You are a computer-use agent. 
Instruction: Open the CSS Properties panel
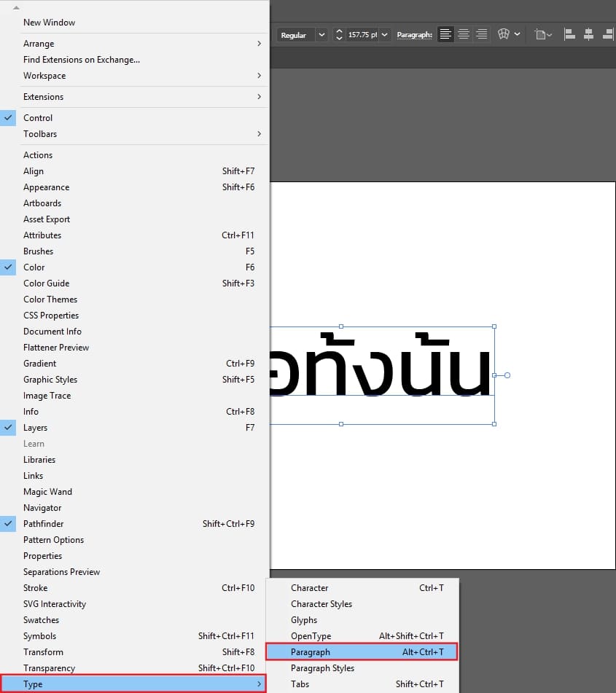134,316
